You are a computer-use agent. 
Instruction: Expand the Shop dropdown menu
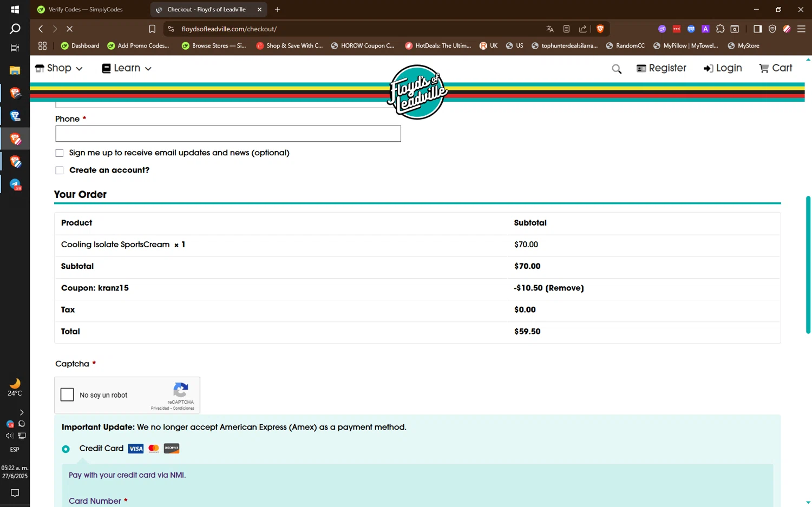tap(58, 68)
